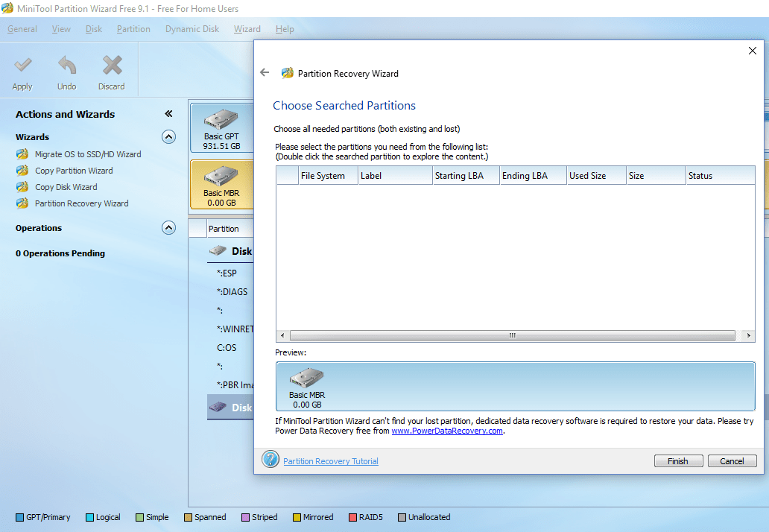Click the horizontal scrollbar left arrow
Image resolution: width=769 pixels, height=532 pixels.
pos(282,336)
